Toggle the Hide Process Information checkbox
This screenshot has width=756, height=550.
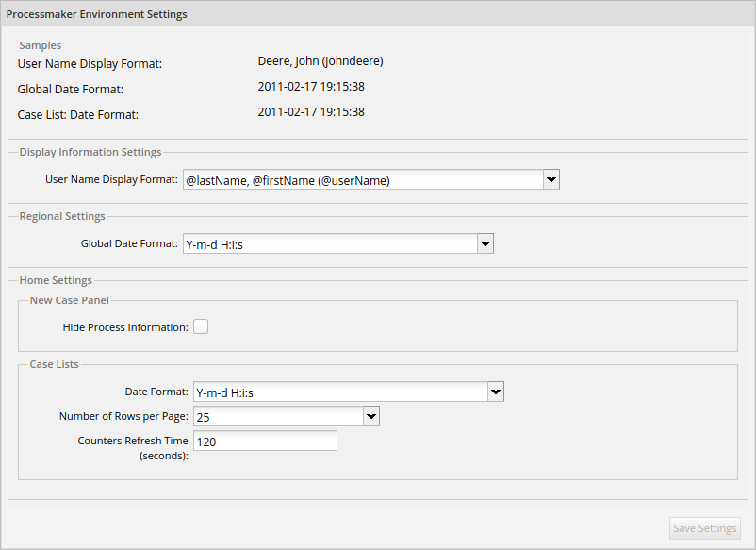coord(201,326)
